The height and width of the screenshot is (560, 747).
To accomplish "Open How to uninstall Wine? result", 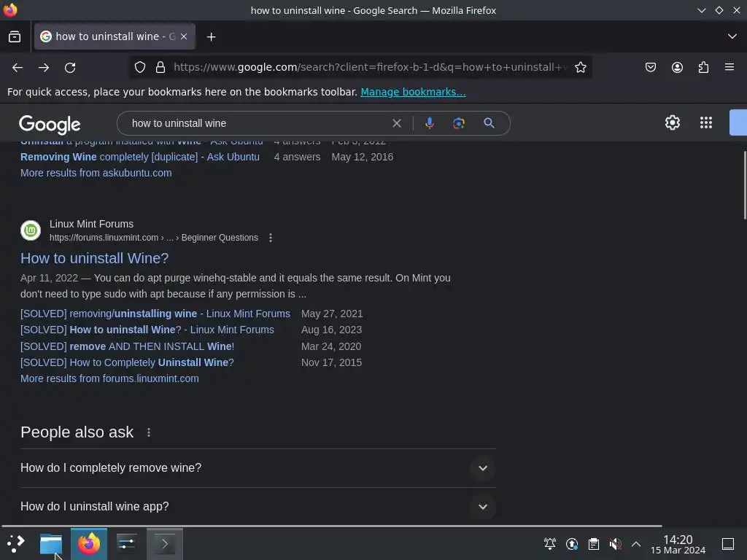I will pyautogui.click(x=94, y=258).
